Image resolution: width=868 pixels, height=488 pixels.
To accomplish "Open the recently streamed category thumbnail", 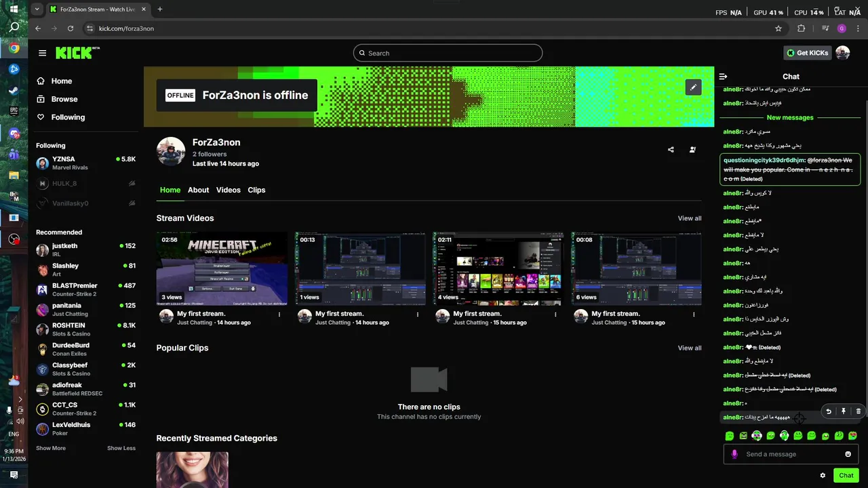I will (x=193, y=470).
